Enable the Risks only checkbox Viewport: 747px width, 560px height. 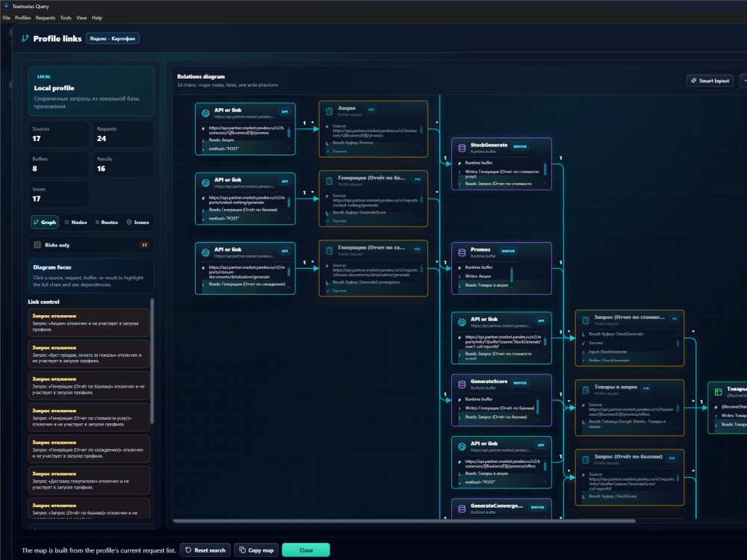click(37, 245)
